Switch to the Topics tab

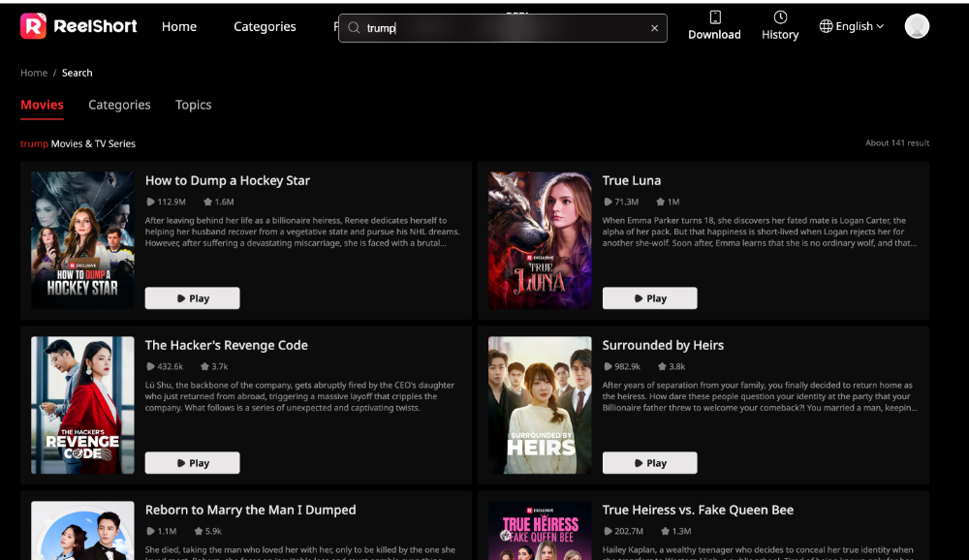[x=194, y=105]
